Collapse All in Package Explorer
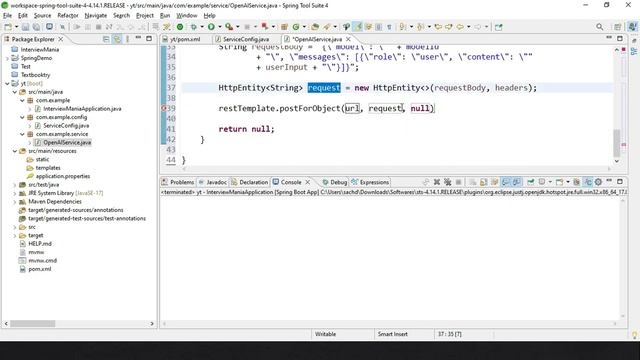Image resolution: width=640 pixels, height=360 pixels. pyautogui.click(x=106, y=39)
